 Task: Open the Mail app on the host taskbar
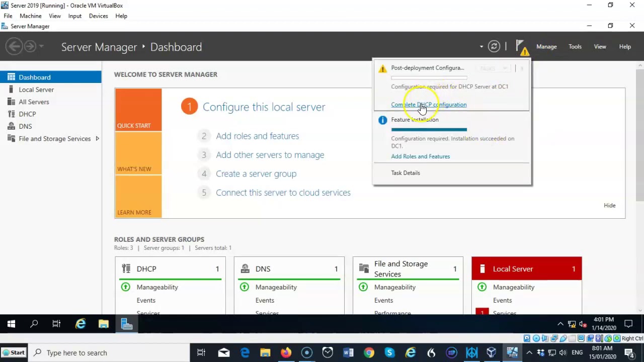pos(224,352)
